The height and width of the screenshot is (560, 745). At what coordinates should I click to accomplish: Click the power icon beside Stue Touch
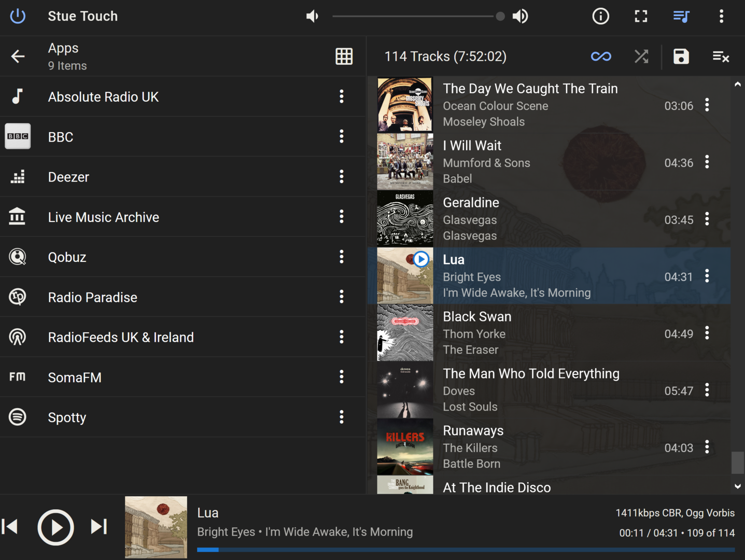(x=18, y=16)
